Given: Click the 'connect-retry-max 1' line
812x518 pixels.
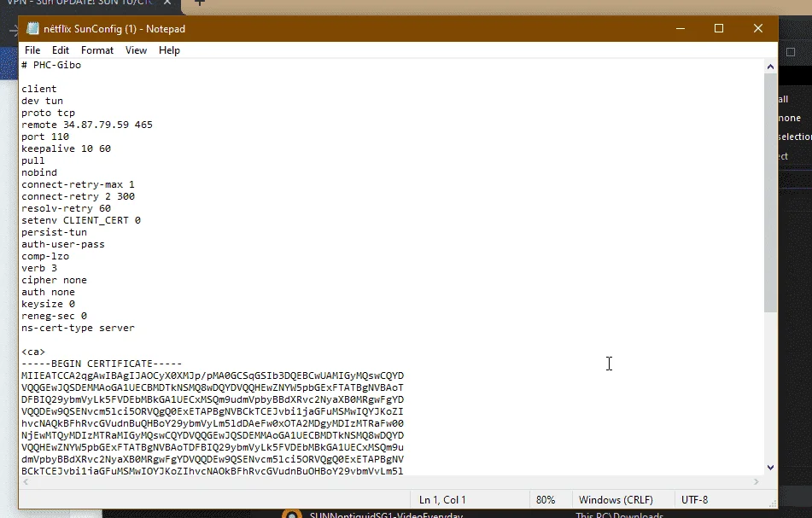Looking at the screenshot, I should click(78, 184).
